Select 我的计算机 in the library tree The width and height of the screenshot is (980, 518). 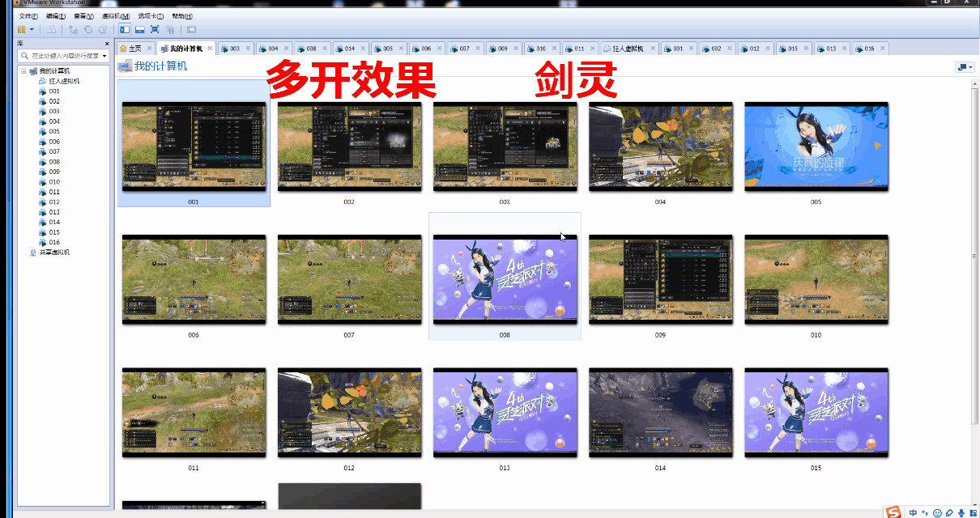pos(55,71)
